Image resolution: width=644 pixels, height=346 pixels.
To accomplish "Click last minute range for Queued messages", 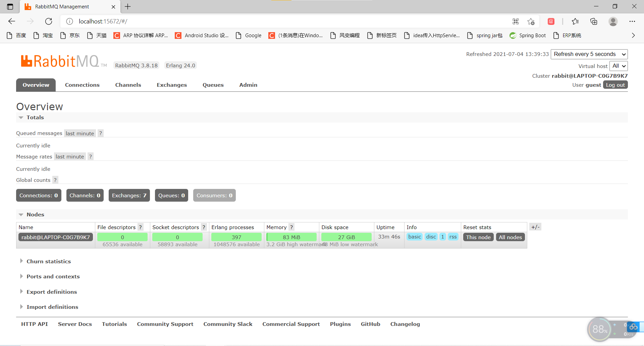I will (x=80, y=133).
